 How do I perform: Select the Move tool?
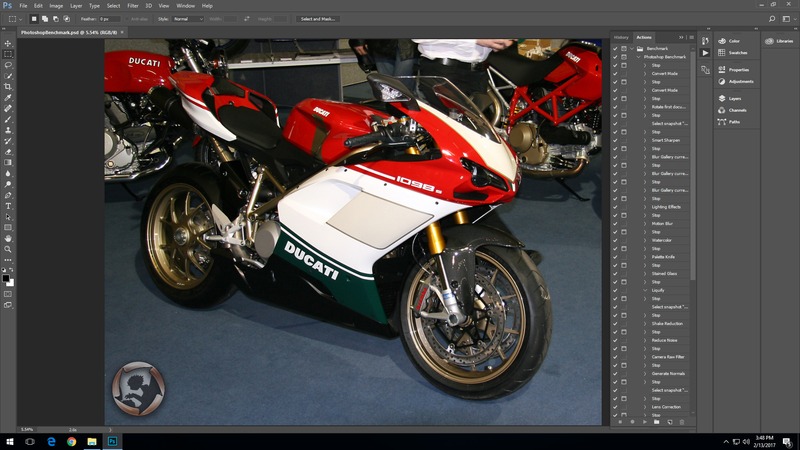(8, 44)
